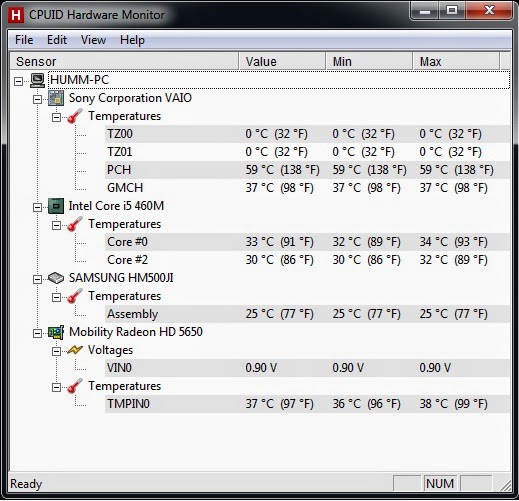Click the Ready status bar text

tap(26, 484)
